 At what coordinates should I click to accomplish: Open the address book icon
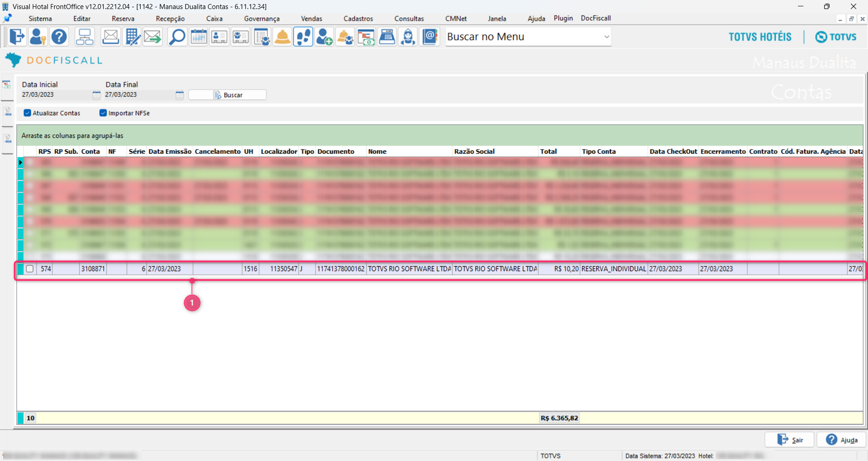[429, 37]
